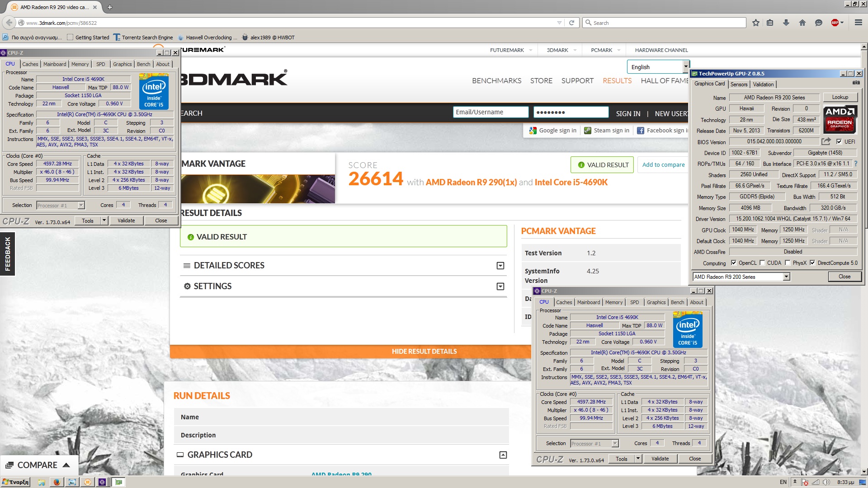Open a new browser tab with plus icon

pos(110,7)
